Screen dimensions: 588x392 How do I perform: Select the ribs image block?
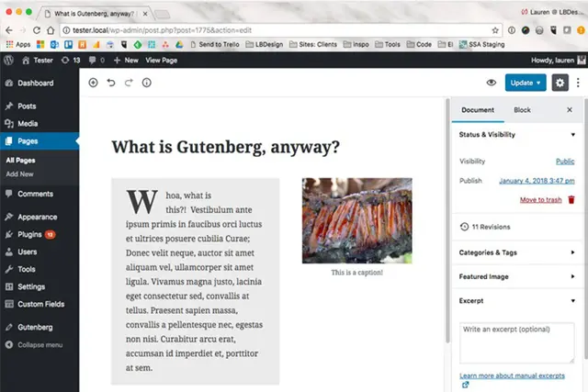pos(357,220)
